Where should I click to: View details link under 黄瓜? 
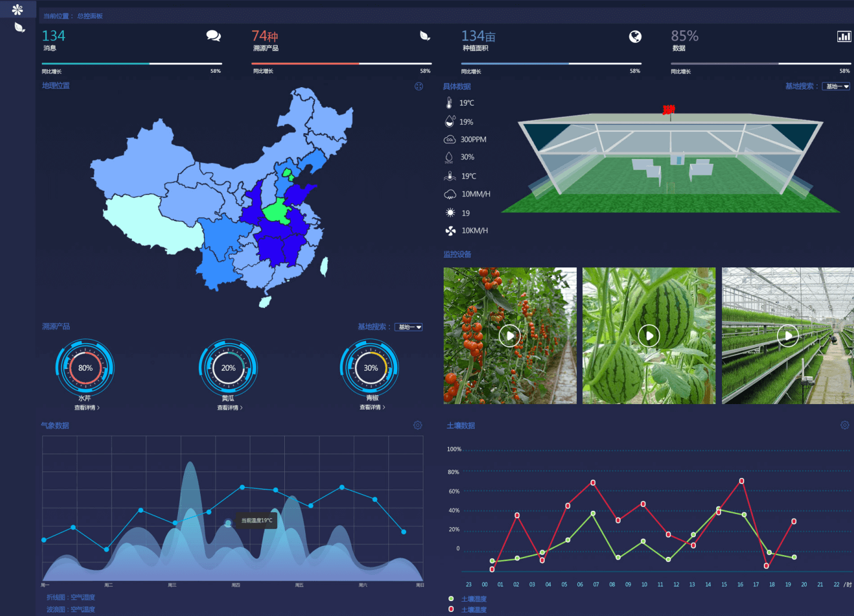[229, 408]
